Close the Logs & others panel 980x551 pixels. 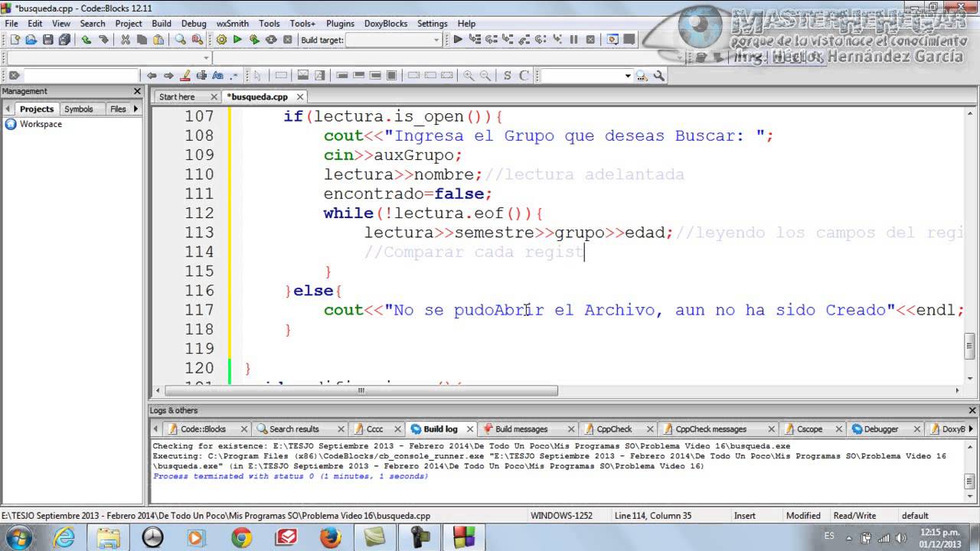pos(972,411)
